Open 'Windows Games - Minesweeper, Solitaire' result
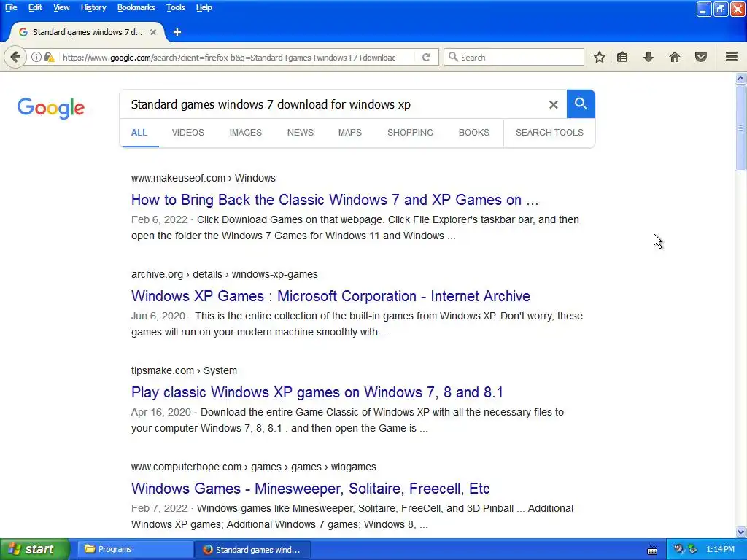 pyautogui.click(x=311, y=488)
